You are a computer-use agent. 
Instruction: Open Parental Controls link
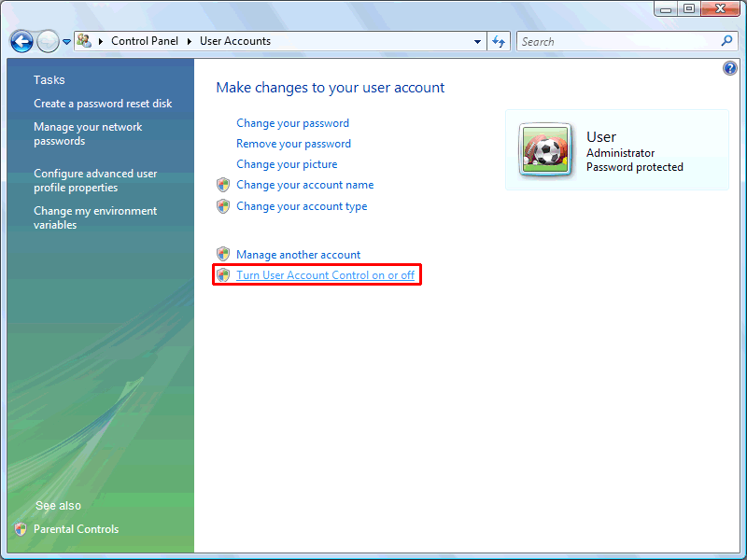77,529
